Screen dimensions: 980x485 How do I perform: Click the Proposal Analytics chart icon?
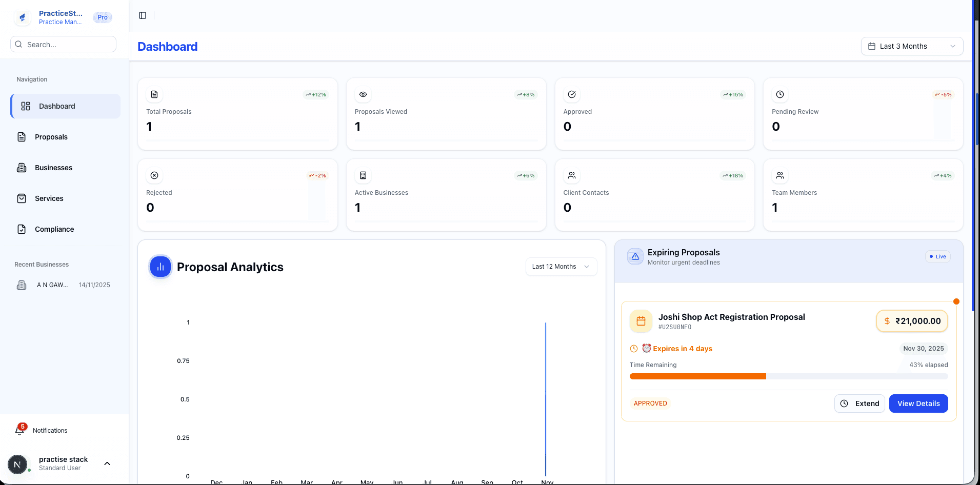pyautogui.click(x=160, y=267)
